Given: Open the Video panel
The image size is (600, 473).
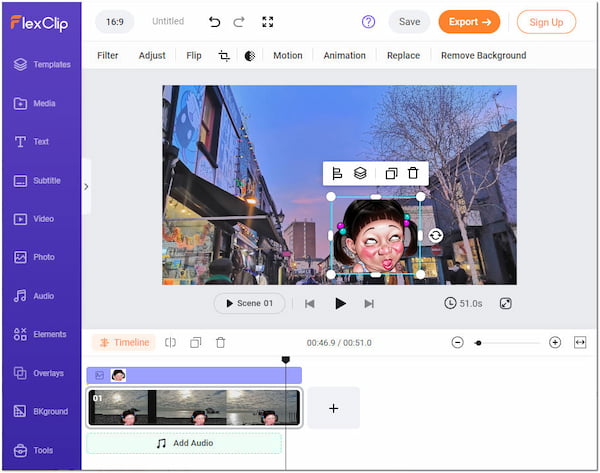Looking at the screenshot, I should coord(34,219).
